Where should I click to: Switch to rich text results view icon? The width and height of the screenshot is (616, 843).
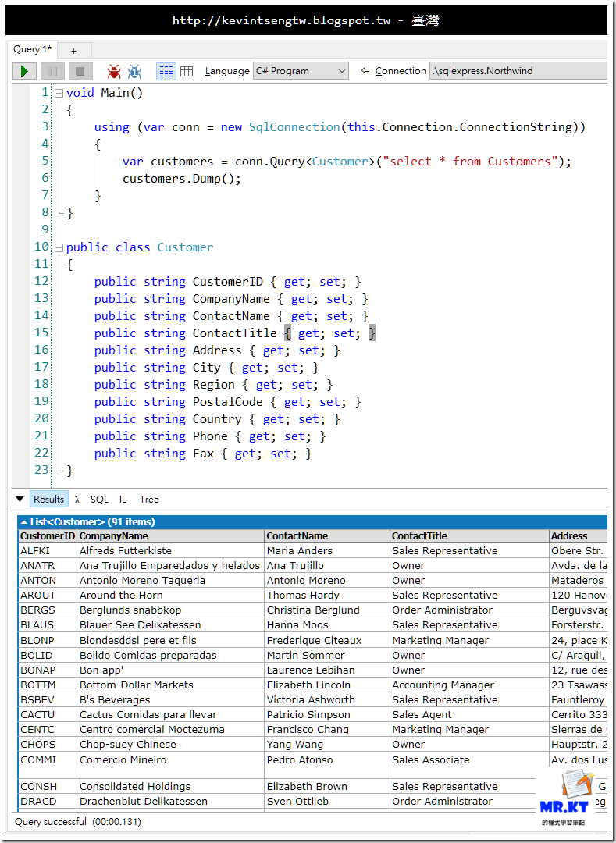166,71
